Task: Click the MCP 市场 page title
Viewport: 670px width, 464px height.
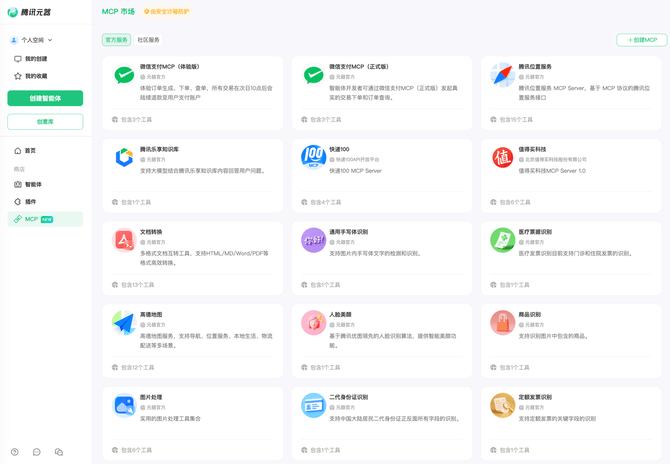Action: tap(118, 12)
